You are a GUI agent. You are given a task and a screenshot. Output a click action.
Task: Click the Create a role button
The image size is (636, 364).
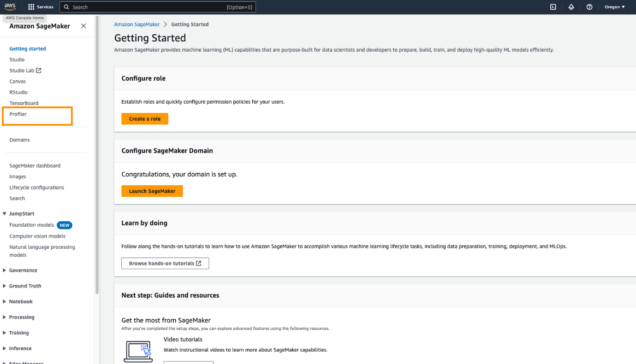click(x=145, y=119)
